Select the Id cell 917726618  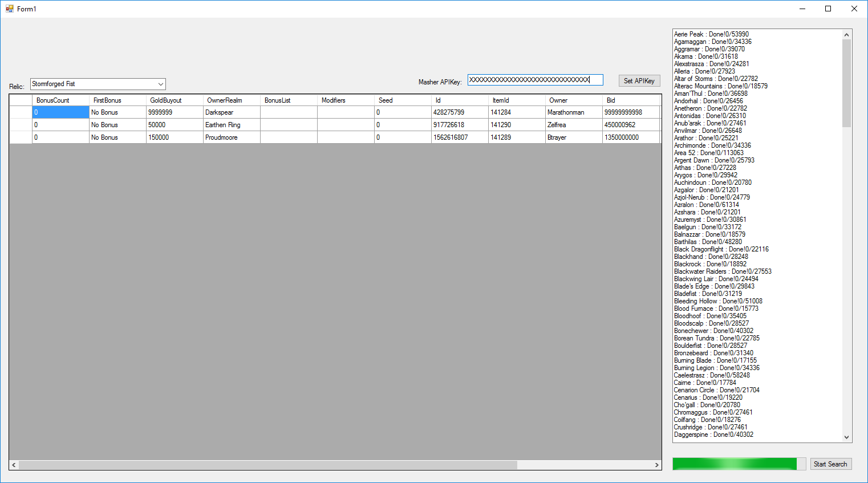point(460,125)
